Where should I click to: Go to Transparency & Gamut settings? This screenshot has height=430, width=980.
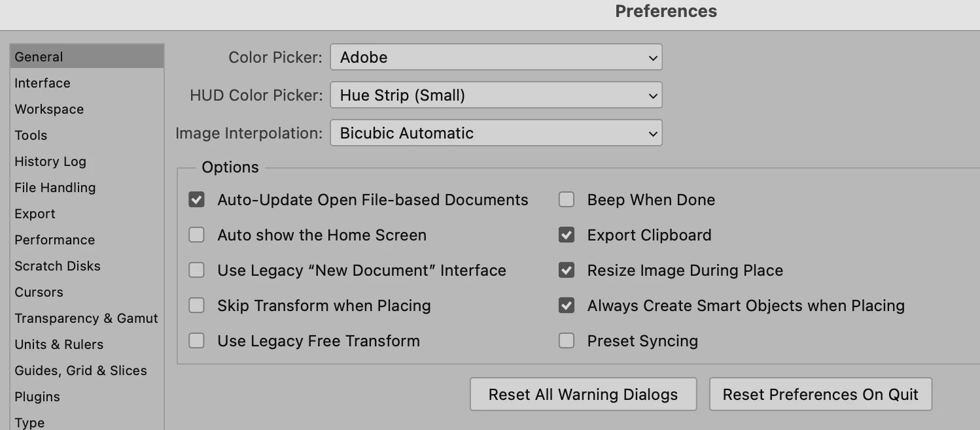[x=87, y=318]
